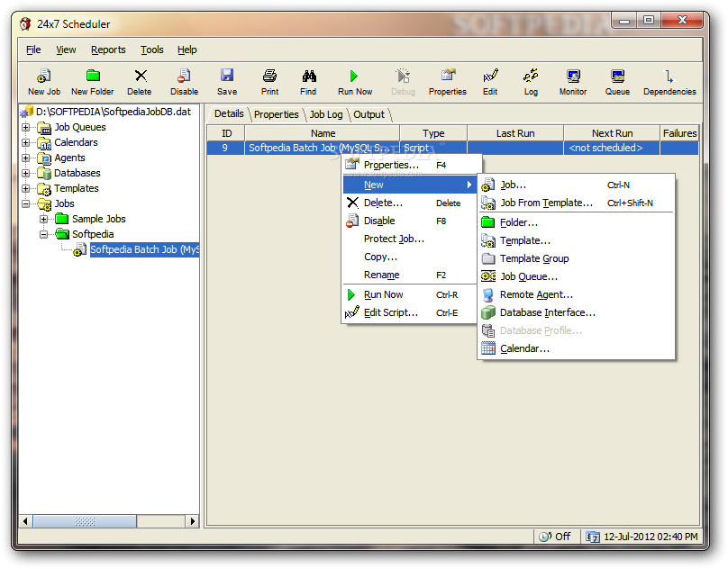Screen dimensions: 728x569
Task: Expand the Agents tree node
Action: click(x=26, y=158)
